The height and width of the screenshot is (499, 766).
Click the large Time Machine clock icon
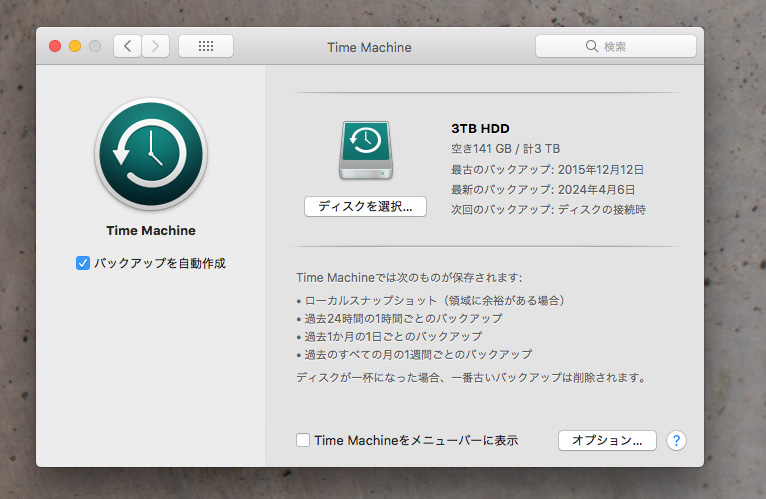coord(151,154)
